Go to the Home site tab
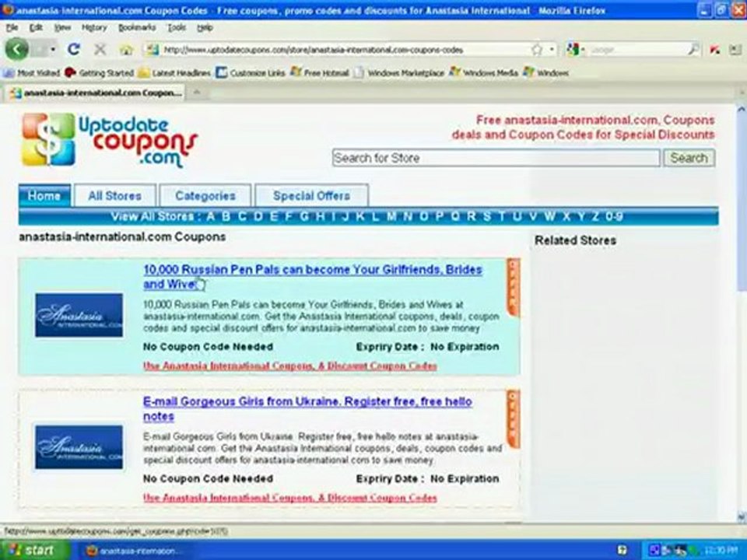This screenshot has height=560, width=747. [44, 196]
